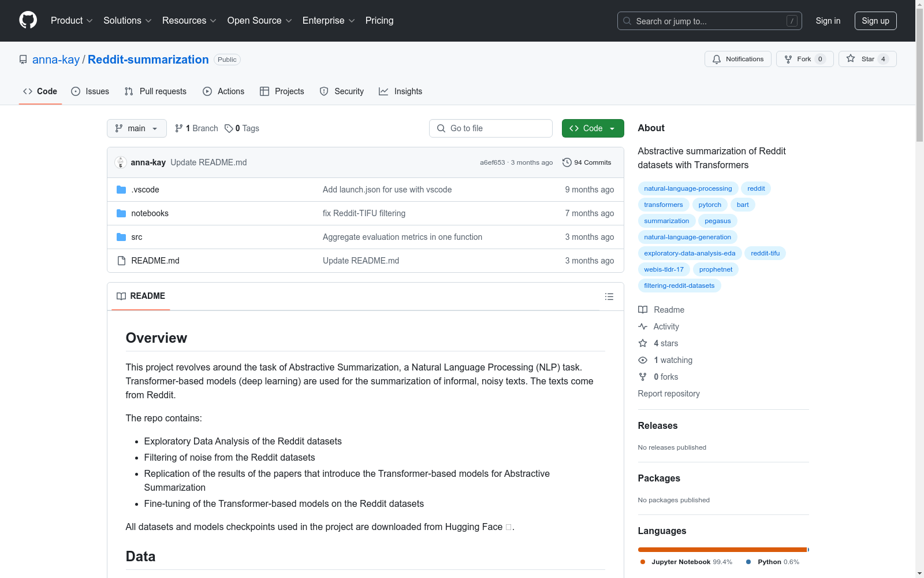Click the blue dot beside Python
Screen dimensions: 924x578
click(x=748, y=562)
